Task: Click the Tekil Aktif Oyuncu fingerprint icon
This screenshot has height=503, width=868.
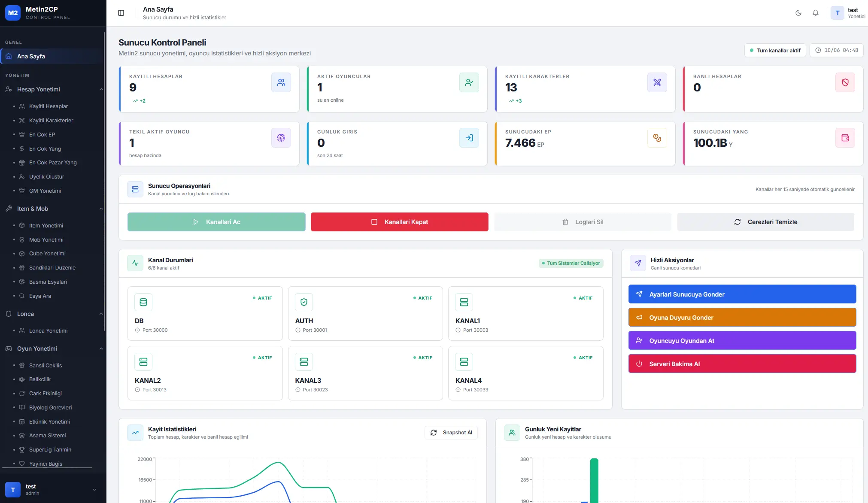Action: [281, 138]
